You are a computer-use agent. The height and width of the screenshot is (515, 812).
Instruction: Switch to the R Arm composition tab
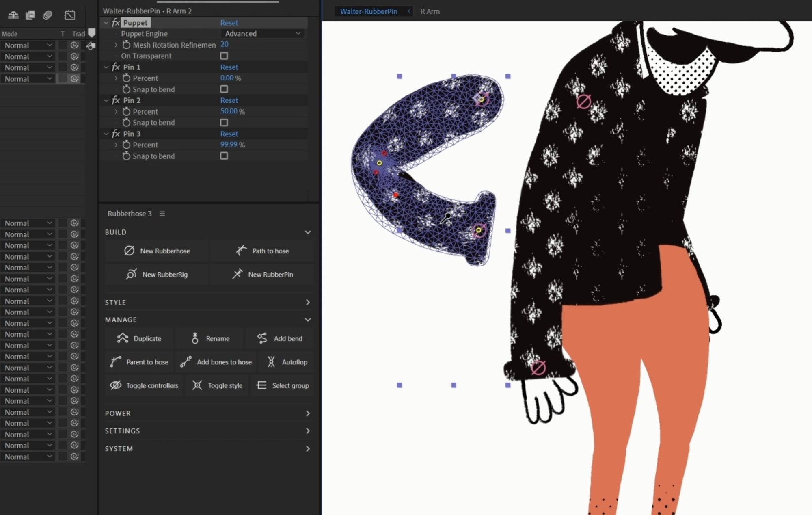430,11
